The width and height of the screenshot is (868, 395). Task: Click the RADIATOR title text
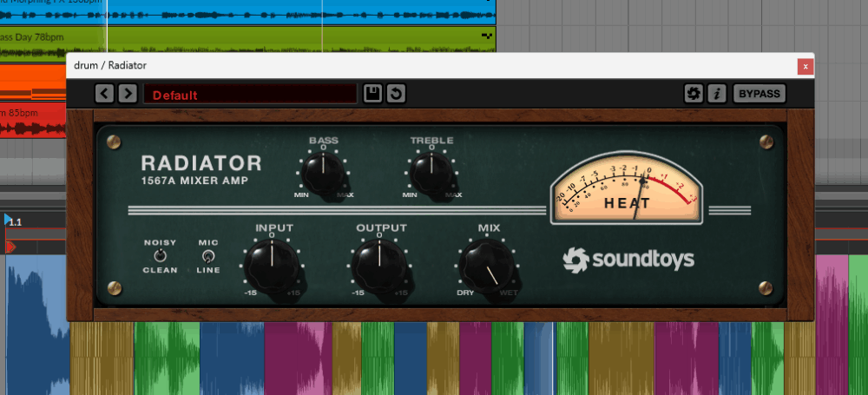click(x=201, y=163)
